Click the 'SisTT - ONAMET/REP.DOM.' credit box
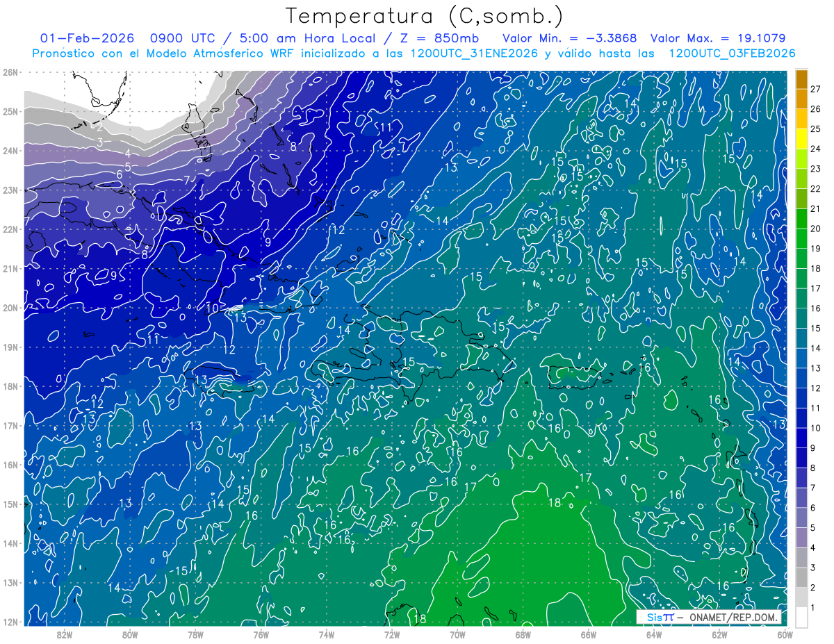The width and height of the screenshot is (834, 644). point(709,617)
